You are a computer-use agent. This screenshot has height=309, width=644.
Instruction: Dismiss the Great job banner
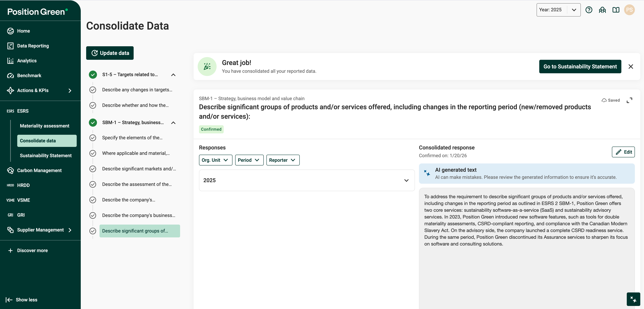click(x=630, y=67)
